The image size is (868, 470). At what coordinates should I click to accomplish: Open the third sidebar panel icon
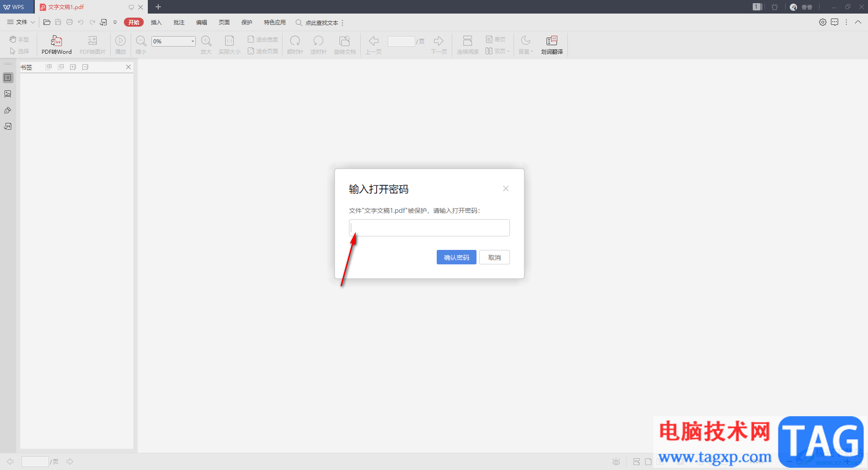click(8, 110)
